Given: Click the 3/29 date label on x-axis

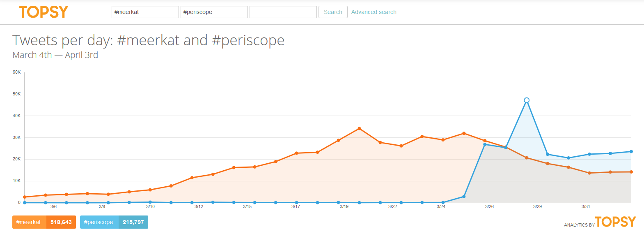Looking at the screenshot, I should coord(537,206).
